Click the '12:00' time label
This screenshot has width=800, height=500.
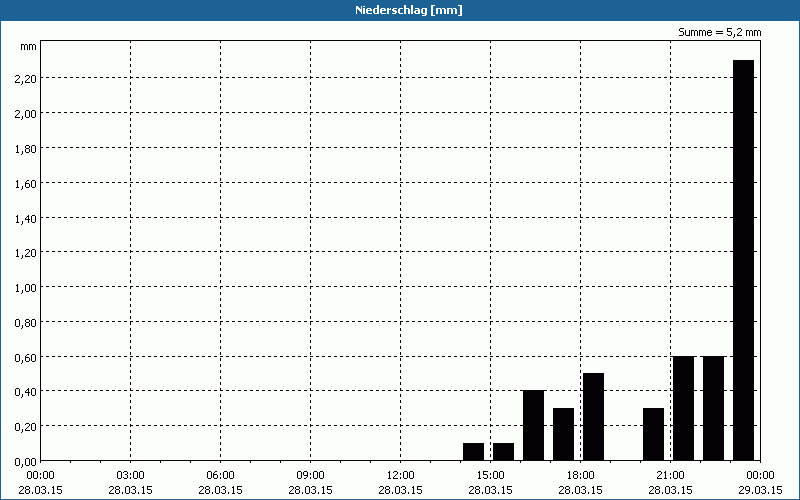point(401,476)
